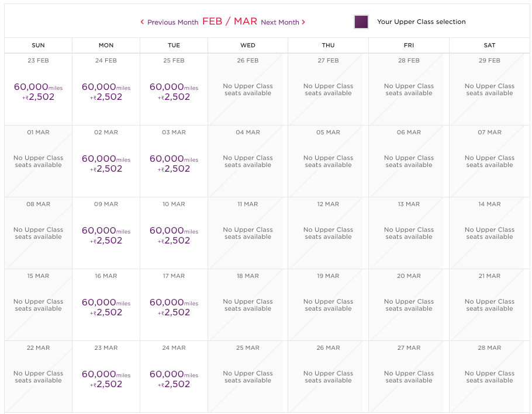The image size is (532, 414).
Task: Go to Next Month link
Action: point(280,22)
